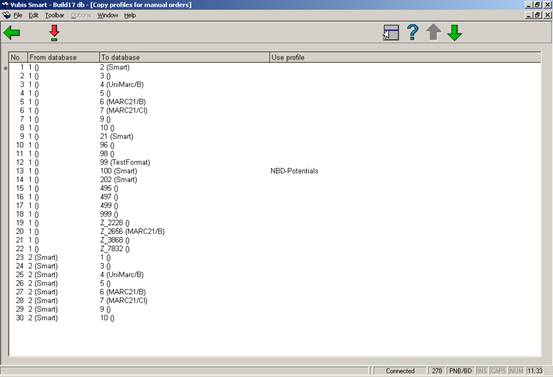Open the Toolbar menu

click(x=55, y=16)
